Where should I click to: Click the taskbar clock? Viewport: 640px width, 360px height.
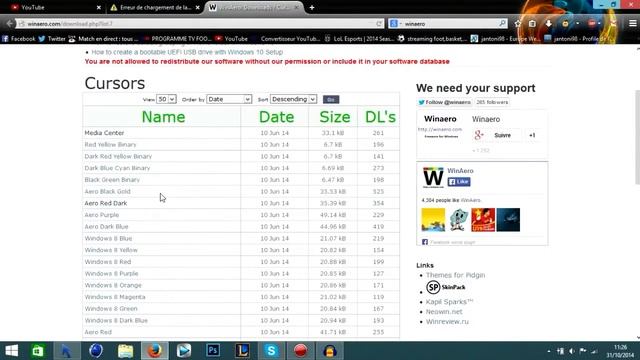[x=620, y=351]
